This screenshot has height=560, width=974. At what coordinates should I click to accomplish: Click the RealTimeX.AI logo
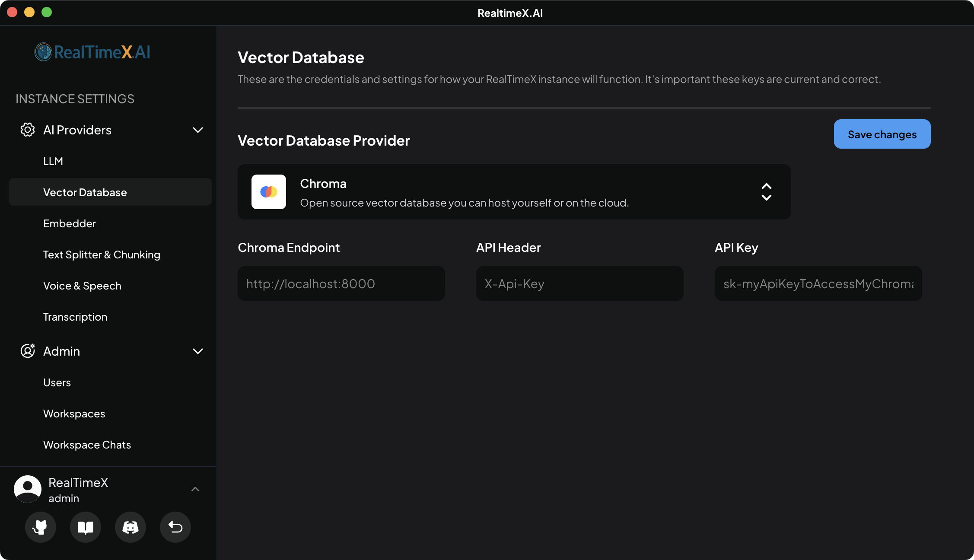92,52
